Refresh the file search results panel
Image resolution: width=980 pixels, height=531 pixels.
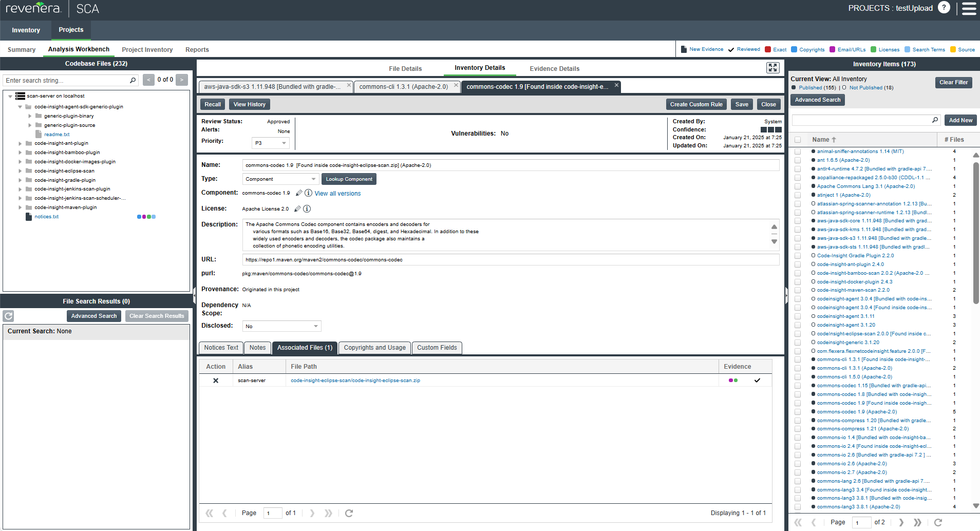8,316
